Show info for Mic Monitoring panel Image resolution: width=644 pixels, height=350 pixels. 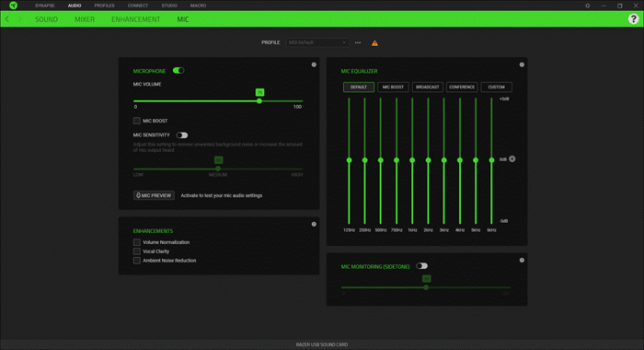point(522,260)
